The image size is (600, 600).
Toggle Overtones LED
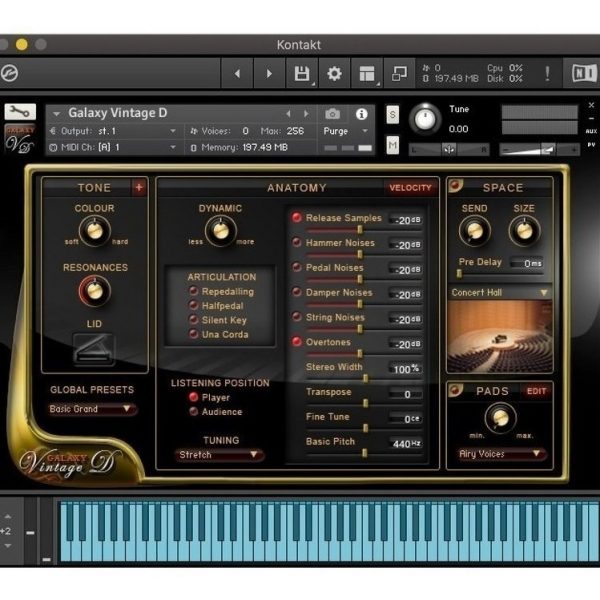[297, 341]
